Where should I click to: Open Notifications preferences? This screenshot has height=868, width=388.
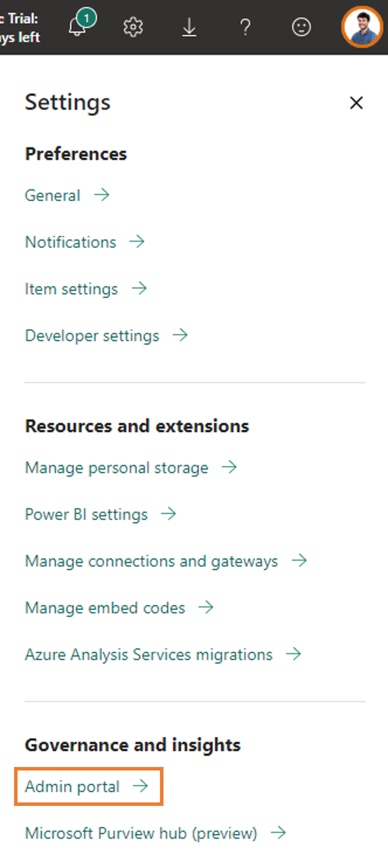pyautogui.click(x=70, y=242)
